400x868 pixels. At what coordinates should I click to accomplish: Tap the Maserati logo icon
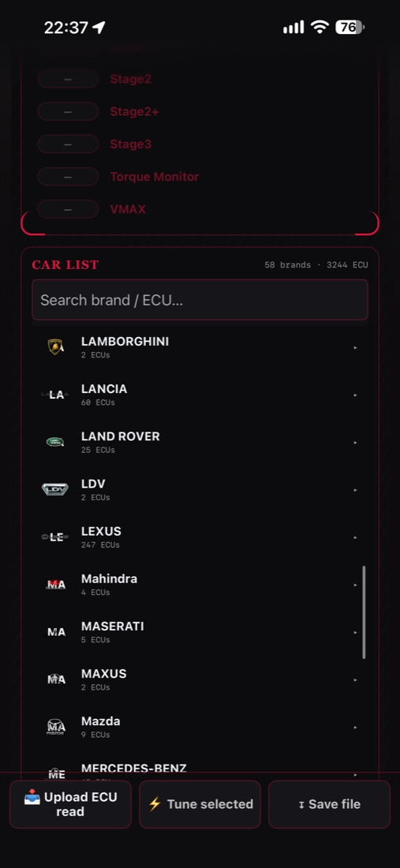(x=56, y=631)
